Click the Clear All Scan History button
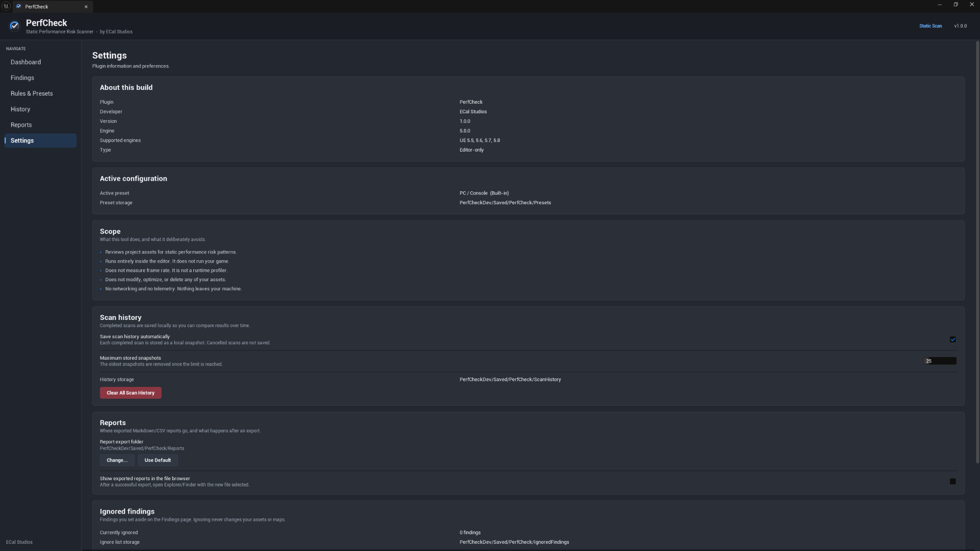 tap(131, 393)
